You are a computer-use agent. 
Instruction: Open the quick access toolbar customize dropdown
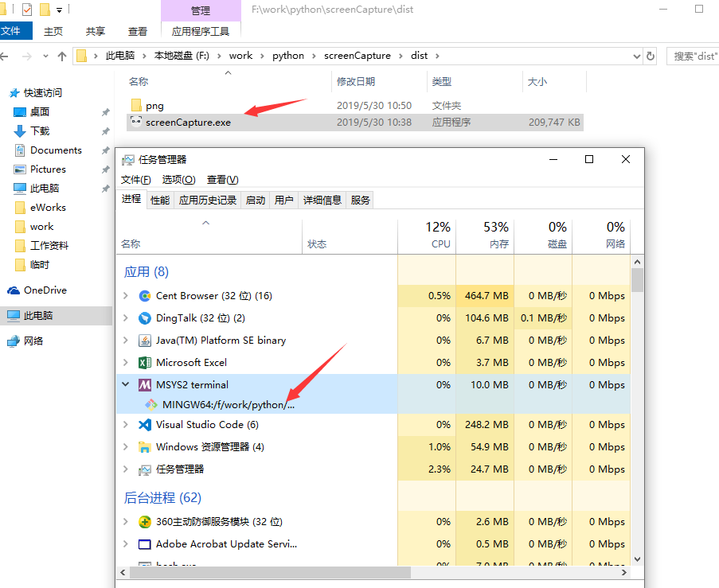(x=59, y=10)
